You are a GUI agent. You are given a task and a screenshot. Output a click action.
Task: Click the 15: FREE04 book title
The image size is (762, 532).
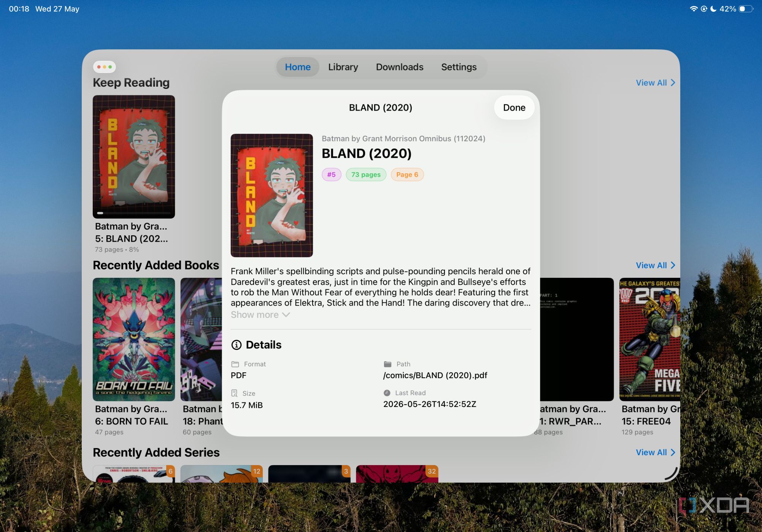[x=646, y=421]
